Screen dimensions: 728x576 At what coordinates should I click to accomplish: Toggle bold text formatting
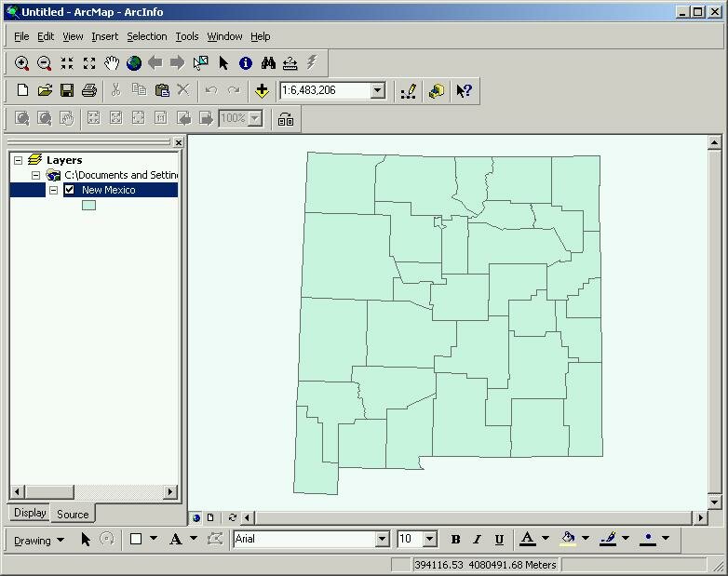click(455, 539)
